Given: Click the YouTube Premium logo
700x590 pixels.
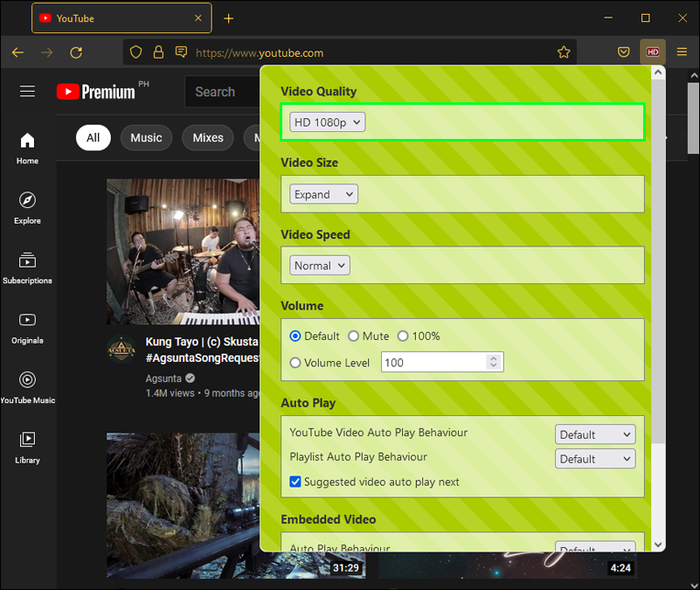Looking at the screenshot, I should 95,92.
